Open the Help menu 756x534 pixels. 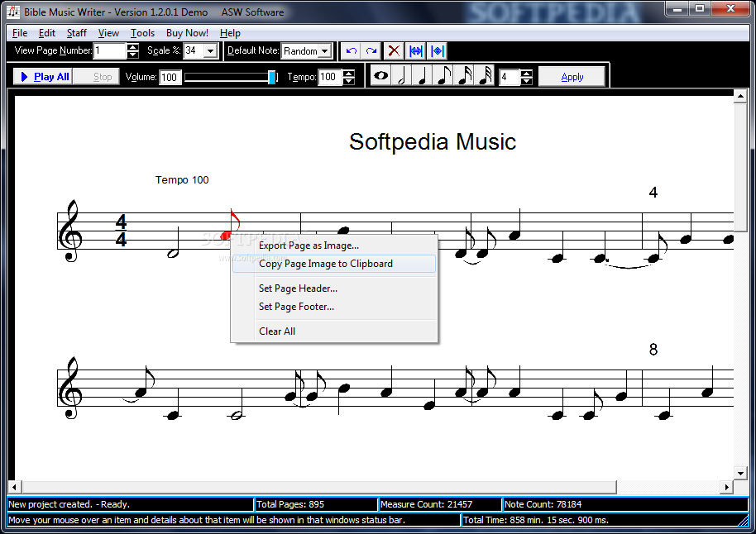click(x=230, y=33)
